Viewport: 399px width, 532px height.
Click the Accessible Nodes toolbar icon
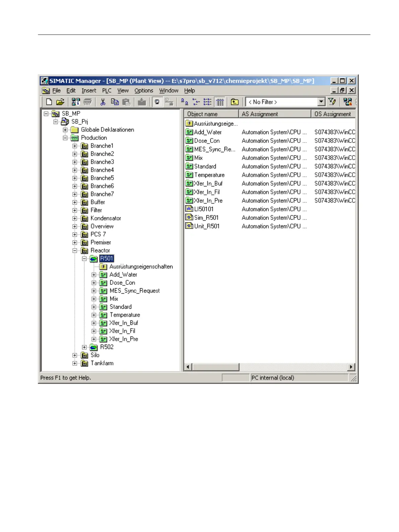76,102
